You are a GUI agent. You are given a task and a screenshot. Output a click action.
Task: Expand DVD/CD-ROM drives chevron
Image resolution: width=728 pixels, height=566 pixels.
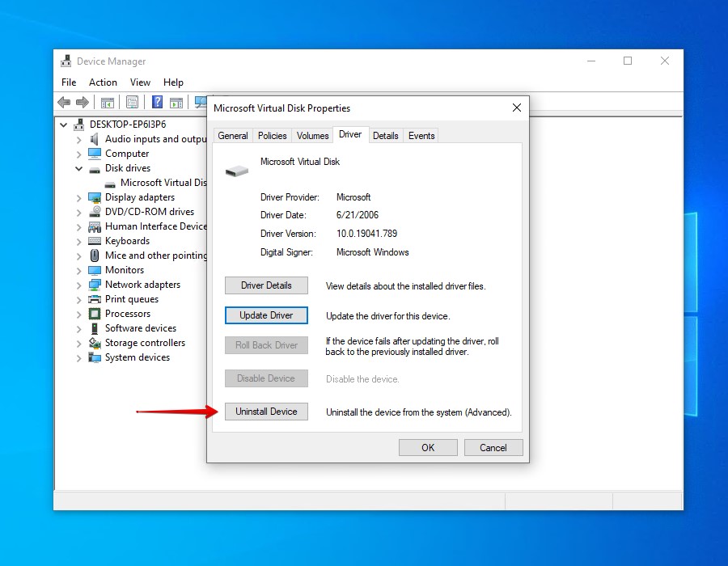click(x=79, y=213)
